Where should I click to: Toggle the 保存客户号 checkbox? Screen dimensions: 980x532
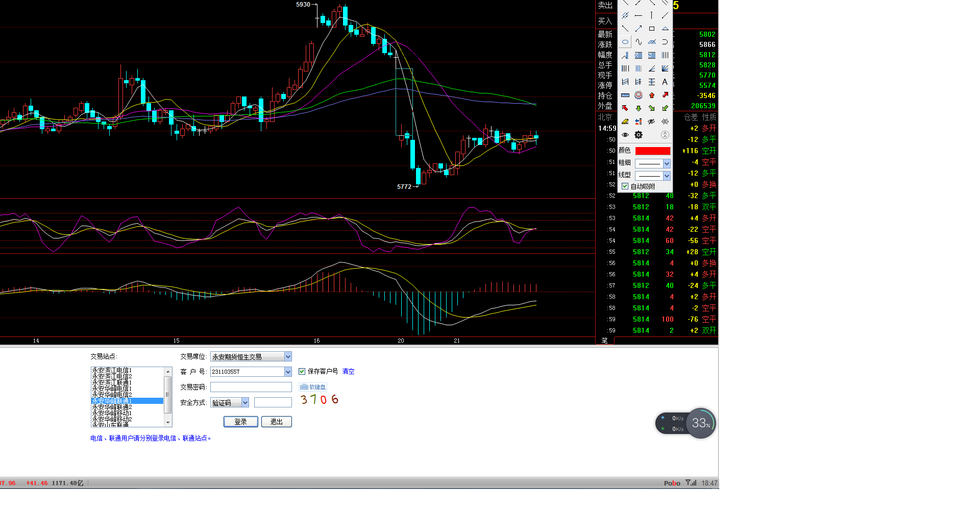(302, 371)
